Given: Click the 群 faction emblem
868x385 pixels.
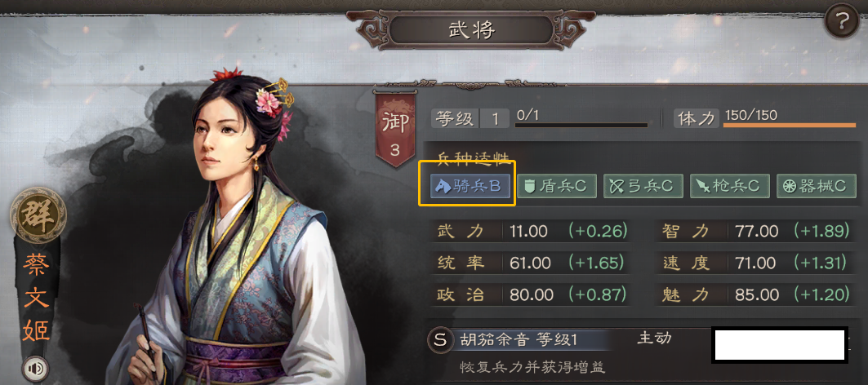Looking at the screenshot, I should coord(38,215).
